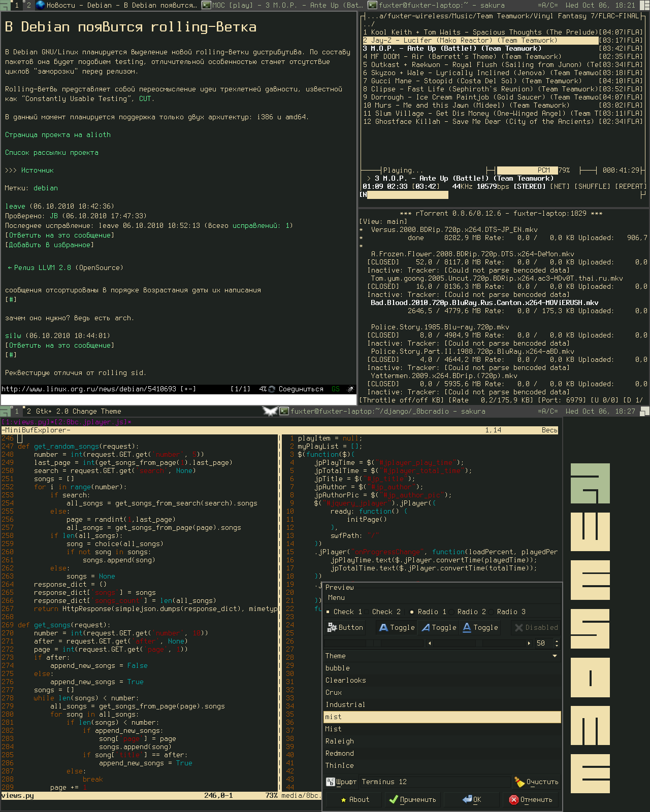
Task: Open the Источник source link
Action: pos(38,170)
